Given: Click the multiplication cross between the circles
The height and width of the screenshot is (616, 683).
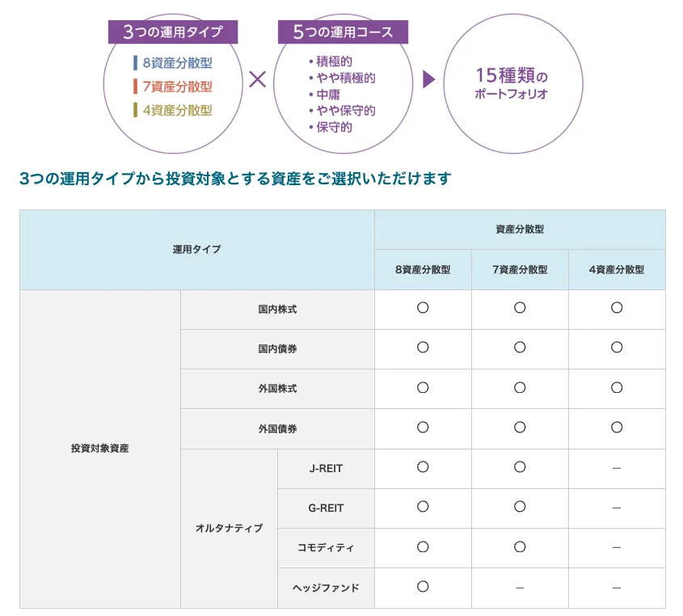Looking at the screenshot, I should coord(257,79).
